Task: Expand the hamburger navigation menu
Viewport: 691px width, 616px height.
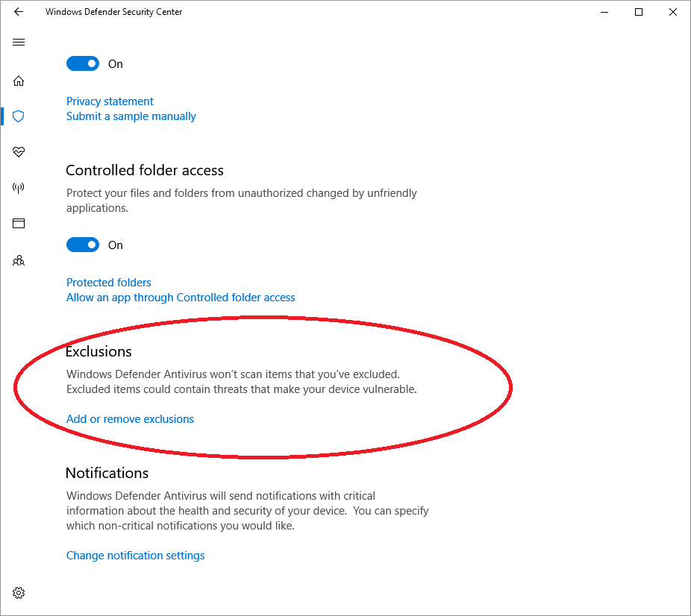Action: (x=19, y=43)
